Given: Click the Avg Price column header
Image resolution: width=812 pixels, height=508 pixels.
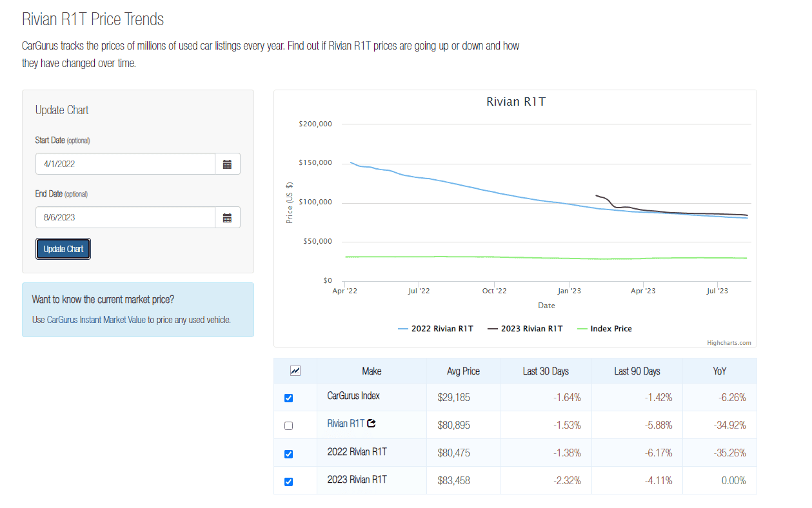Looking at the screenshot, I should click(463, 371).
